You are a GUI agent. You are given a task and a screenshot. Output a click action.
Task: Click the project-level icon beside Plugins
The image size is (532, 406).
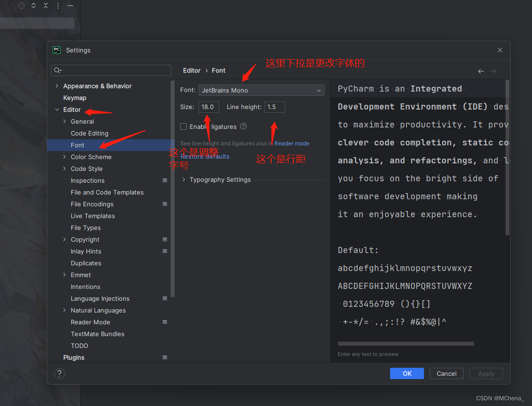pos(165,357)
